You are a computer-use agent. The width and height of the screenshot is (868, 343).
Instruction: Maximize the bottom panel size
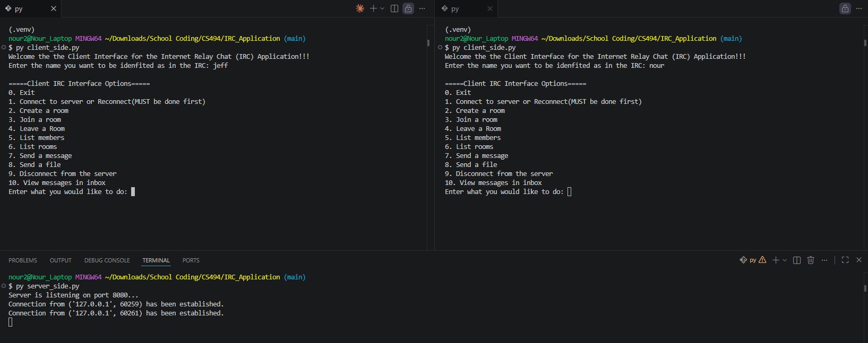point(845,260)
